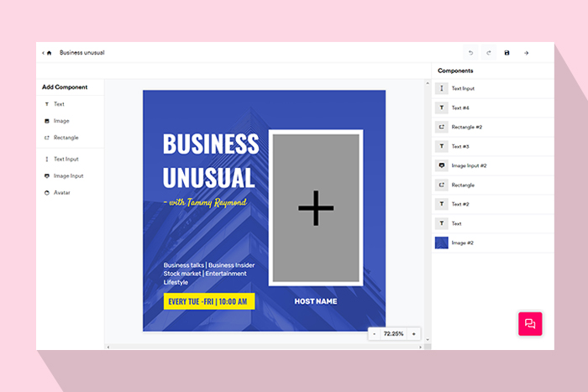Viewport: 588px width, 392px height.
Task: Select the BUSINESS UNUSUAL headline on canvas
Action: 211,161
